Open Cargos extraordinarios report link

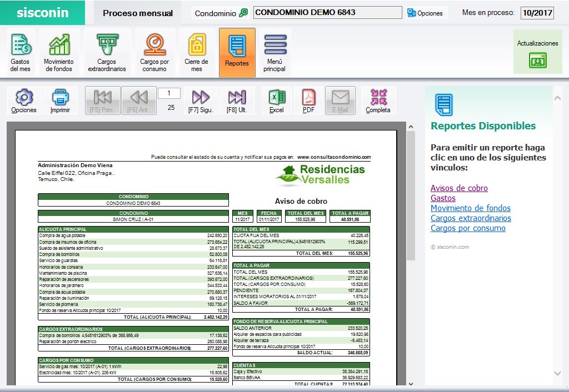pos(471,218)
